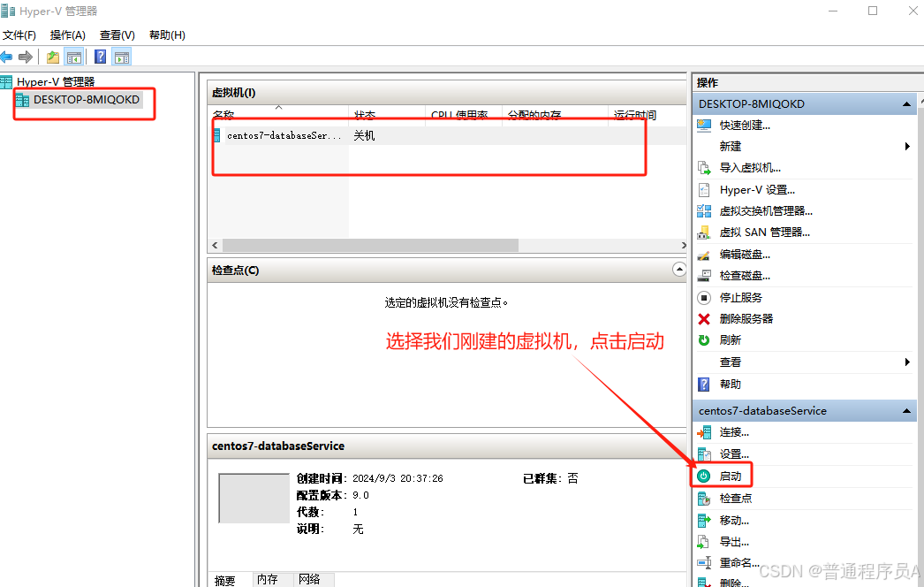Click the VM preview thumbnail
The image size is (924, 587).
(x=254, y=498)
